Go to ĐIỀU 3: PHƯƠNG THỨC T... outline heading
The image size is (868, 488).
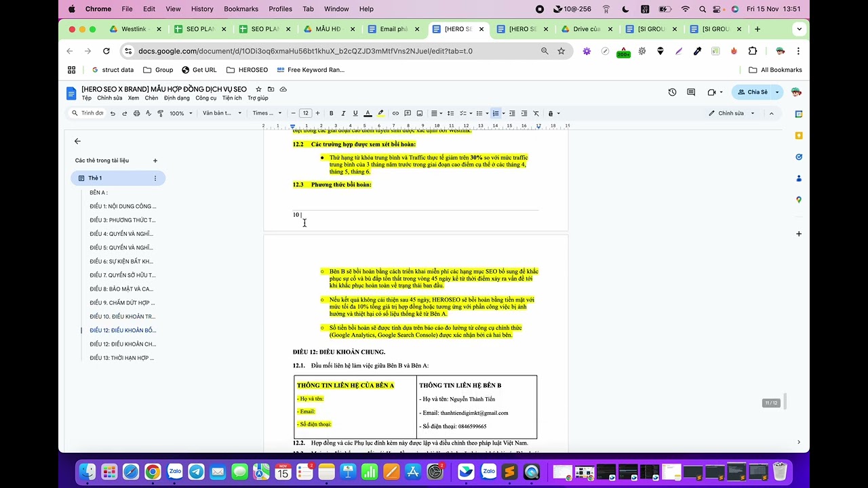click(x=122, y=220)
